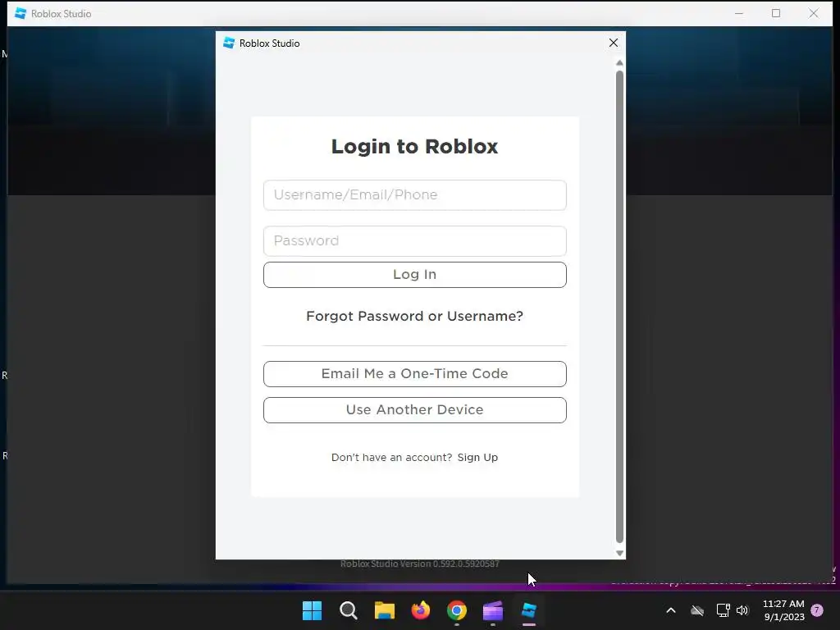Select Roblox Studio taskbar icon
This screenshot has height=630, width=840.
pyautogui.click(x=529, y=610)
